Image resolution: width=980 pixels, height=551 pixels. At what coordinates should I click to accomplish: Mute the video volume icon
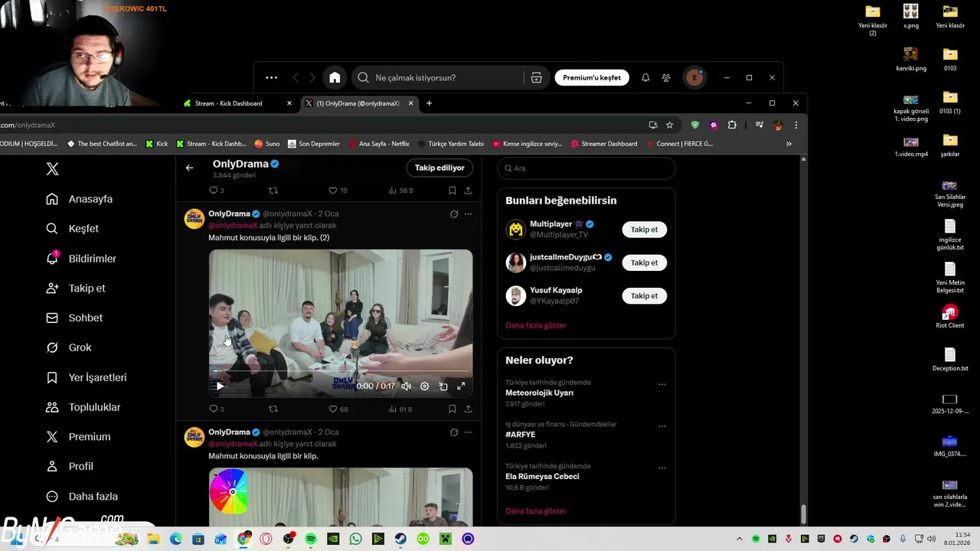(406, 386)
